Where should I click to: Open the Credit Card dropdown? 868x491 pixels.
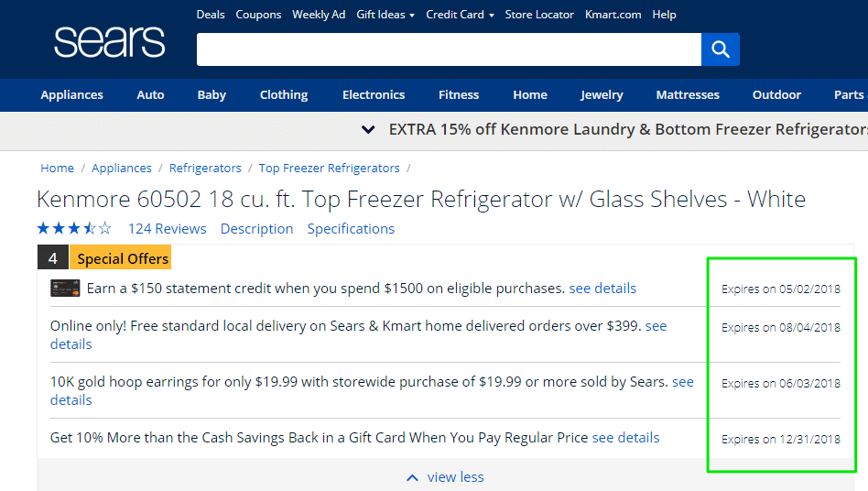point(460,15)
